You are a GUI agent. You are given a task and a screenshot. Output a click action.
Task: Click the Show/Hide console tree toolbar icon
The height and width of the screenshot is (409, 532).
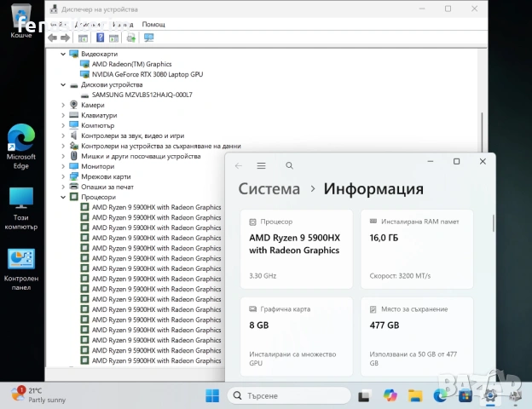[83, 38]
